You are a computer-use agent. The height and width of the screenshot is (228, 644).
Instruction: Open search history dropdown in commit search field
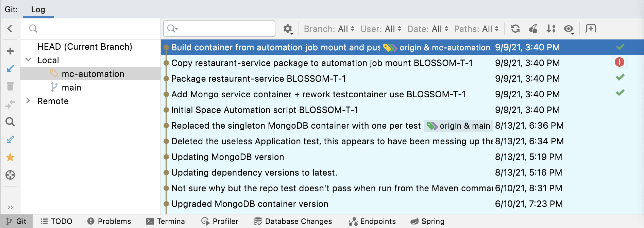(173, 29)
